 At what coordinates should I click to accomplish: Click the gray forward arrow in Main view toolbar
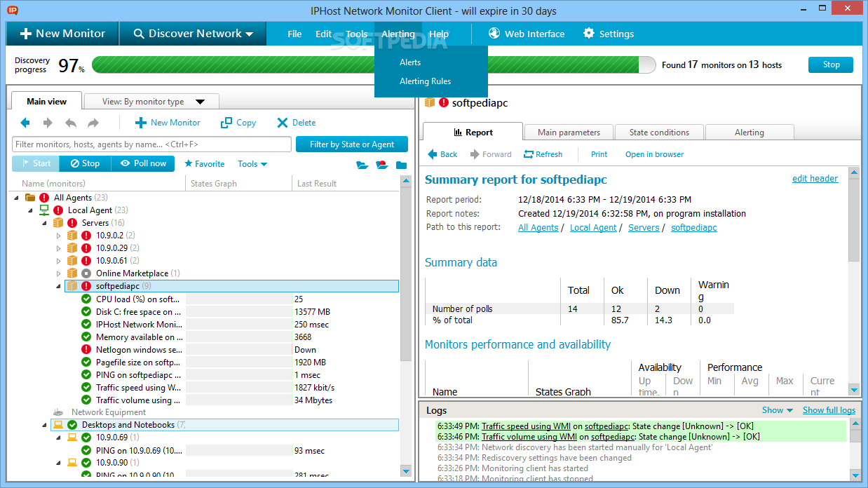point(48,123)
